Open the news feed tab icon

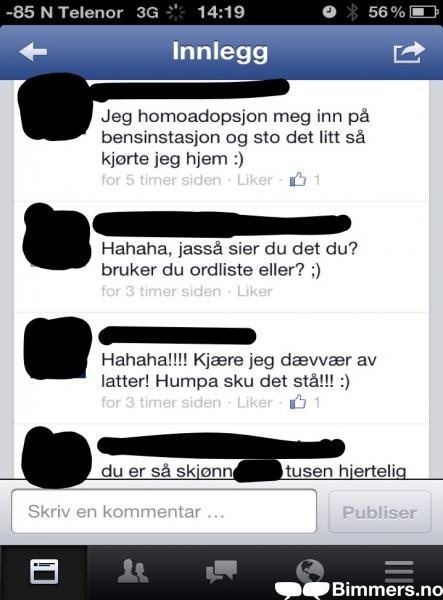tap(44, 572)
